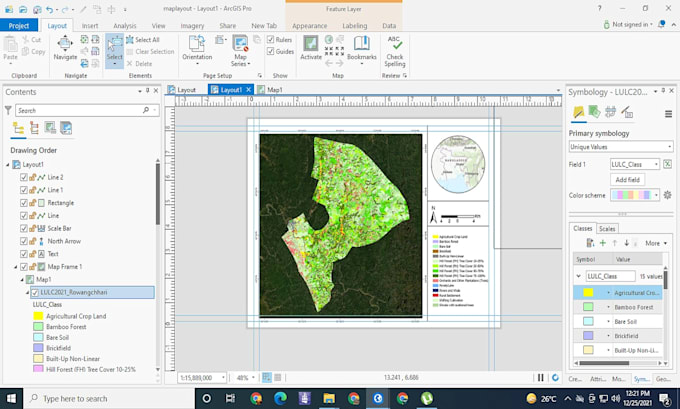Open the Field 1 LULC_Class dropdown
This screenshot has height=409, width=680.
[634, 164]
